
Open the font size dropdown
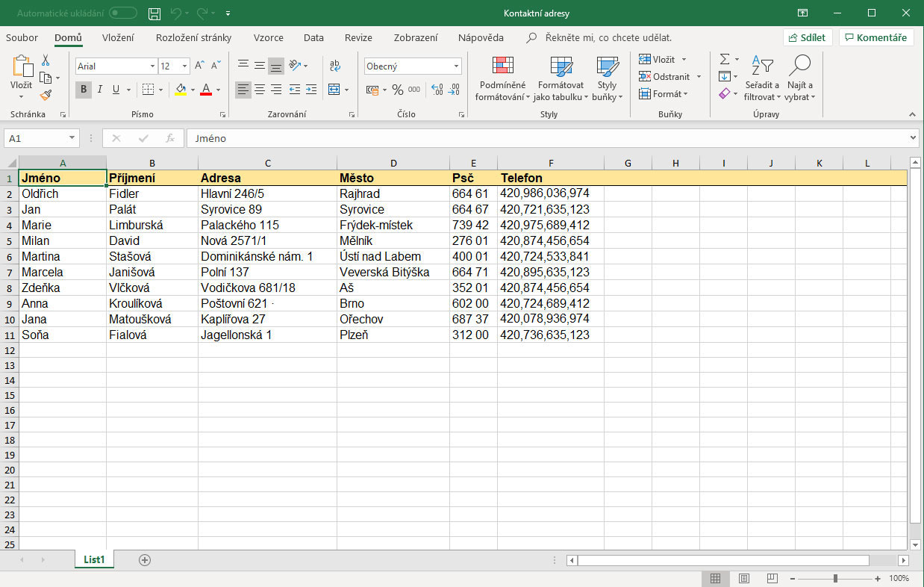[x=184, y=66]
